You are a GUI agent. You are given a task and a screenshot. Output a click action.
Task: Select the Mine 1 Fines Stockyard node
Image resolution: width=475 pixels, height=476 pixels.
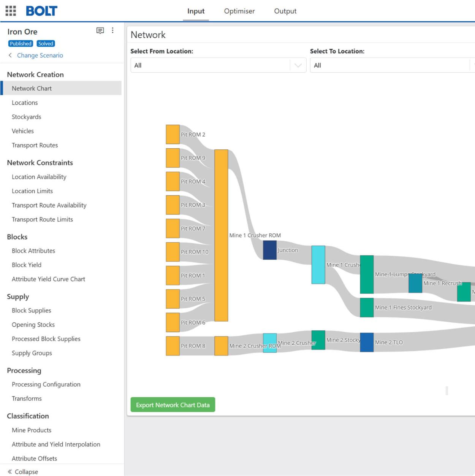(x=367, y=308)
